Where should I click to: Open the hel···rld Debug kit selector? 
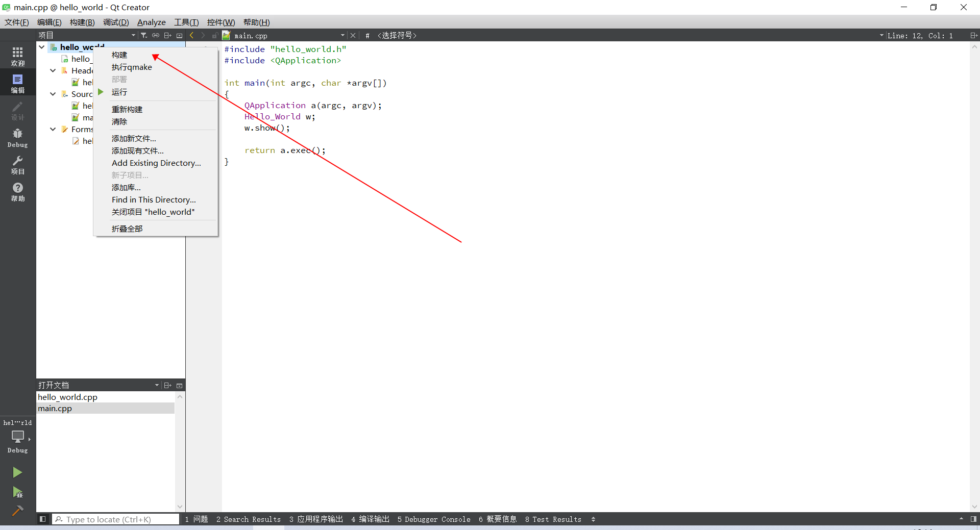(x=18, y=437)
